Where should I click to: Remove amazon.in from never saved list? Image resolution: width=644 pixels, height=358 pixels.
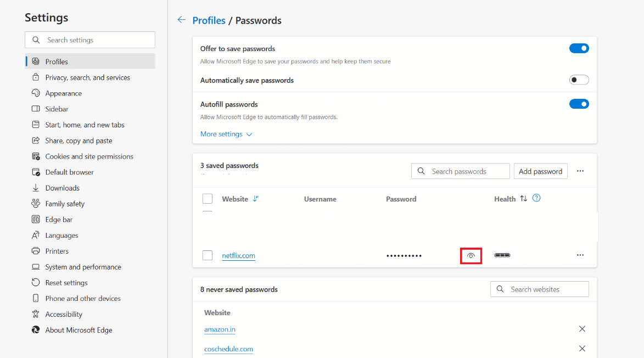[582, 329]
